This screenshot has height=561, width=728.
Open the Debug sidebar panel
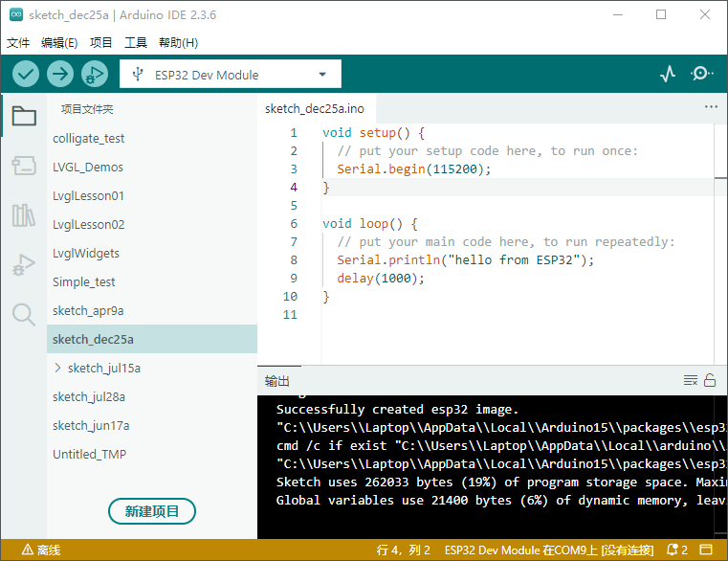(x=24, y=265)
